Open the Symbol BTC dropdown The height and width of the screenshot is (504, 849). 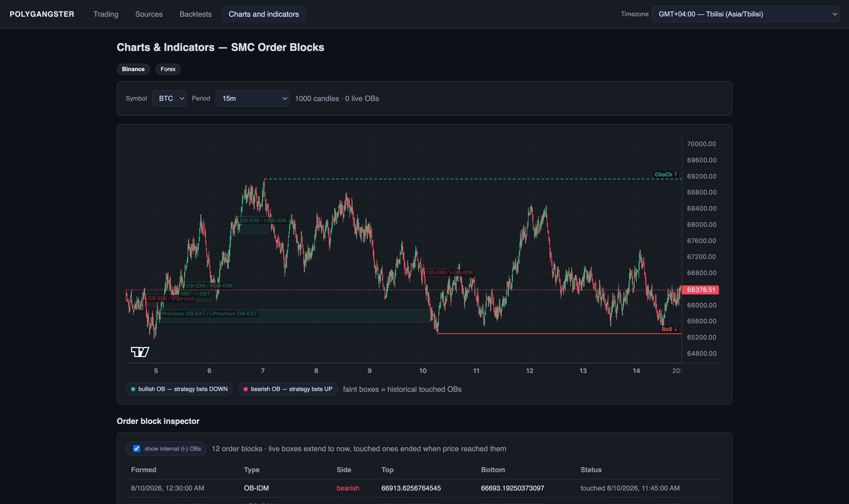point(169,98)
